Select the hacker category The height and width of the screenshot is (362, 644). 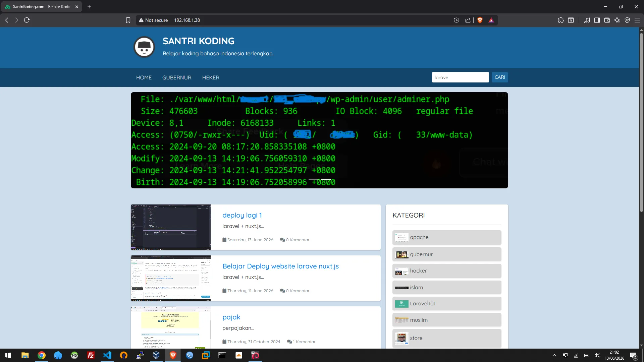[447, 271]
